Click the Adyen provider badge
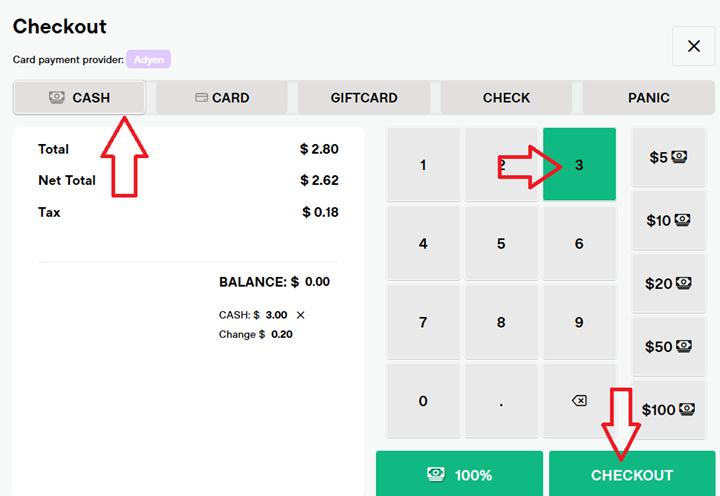 [x=148, y=59]
